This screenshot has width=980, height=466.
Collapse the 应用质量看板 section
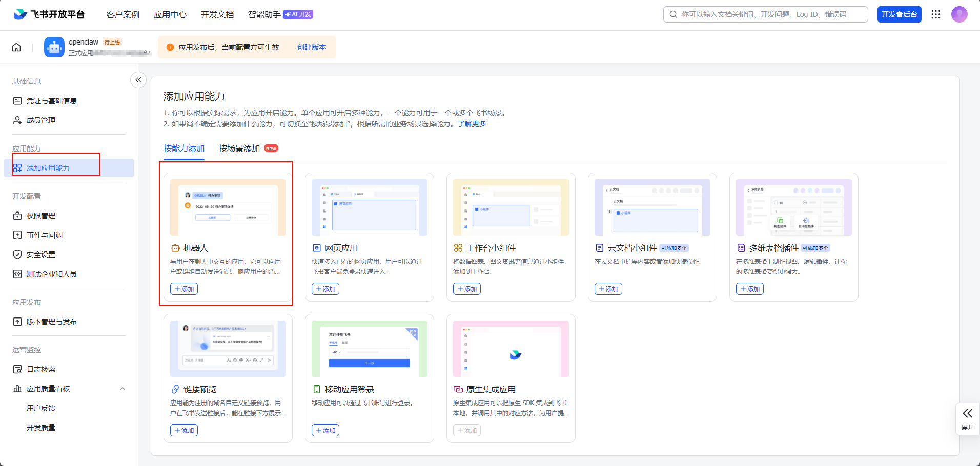[x=122, y=389]
